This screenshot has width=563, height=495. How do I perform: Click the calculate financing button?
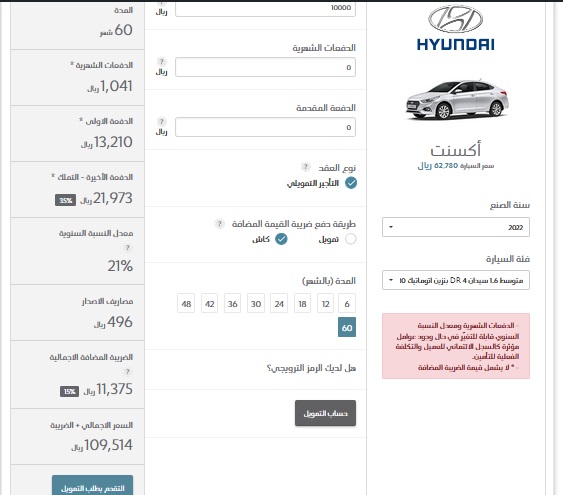[325, 413]
